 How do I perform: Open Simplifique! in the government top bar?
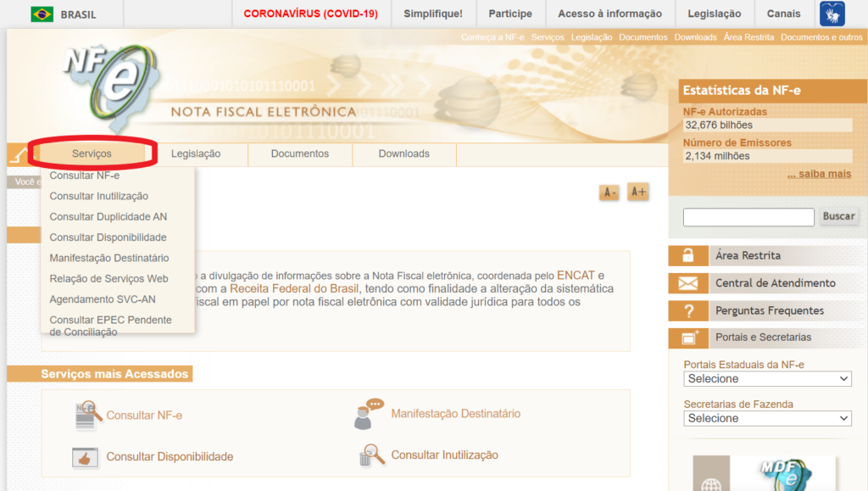(x=433, y=14)
